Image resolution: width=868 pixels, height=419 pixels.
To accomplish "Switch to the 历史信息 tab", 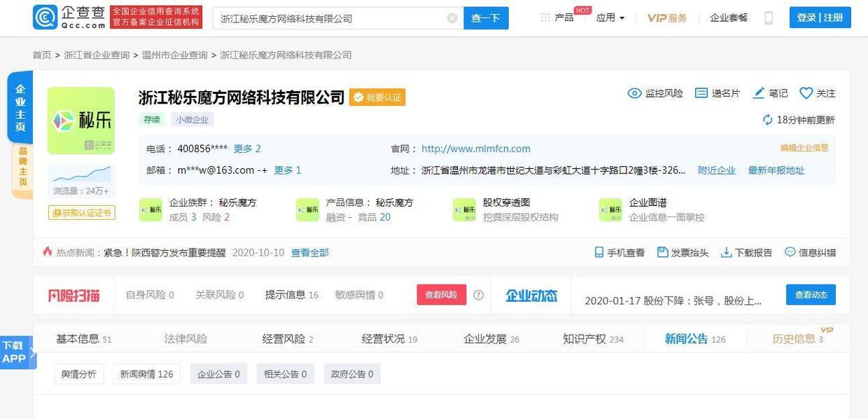I will pyautogui.click(x=798, y=339).
